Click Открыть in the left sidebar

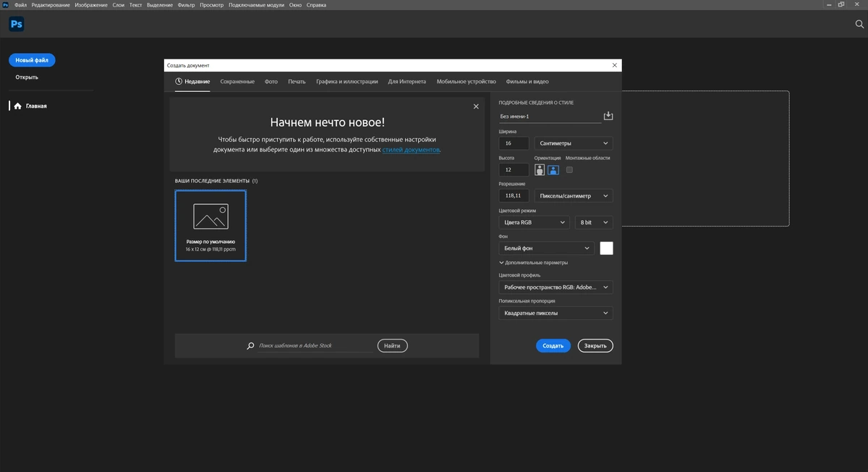click(x=27, y=77)
